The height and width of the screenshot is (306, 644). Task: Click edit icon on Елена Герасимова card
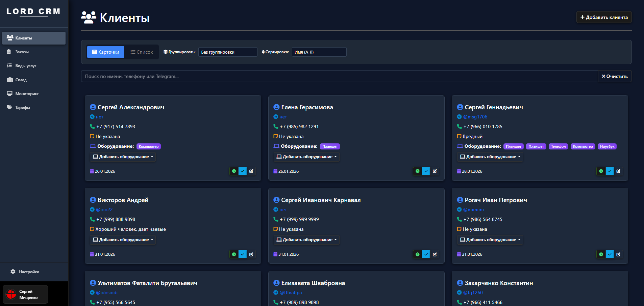[x=435, y=171]
